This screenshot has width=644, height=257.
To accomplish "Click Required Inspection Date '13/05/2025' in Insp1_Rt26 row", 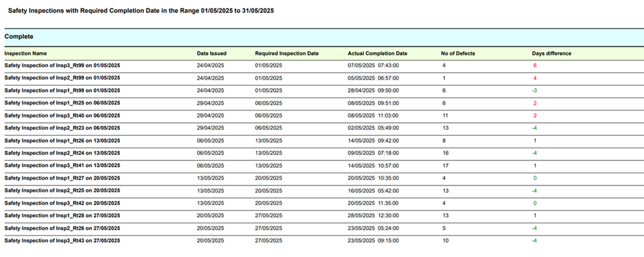I will [x=269, y=141].
